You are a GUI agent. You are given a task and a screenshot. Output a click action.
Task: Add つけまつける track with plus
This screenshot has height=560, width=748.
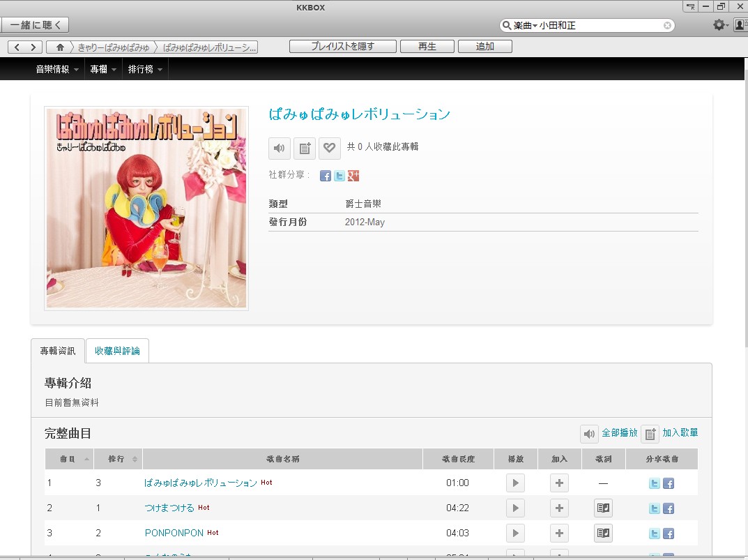tap(559, 508)
